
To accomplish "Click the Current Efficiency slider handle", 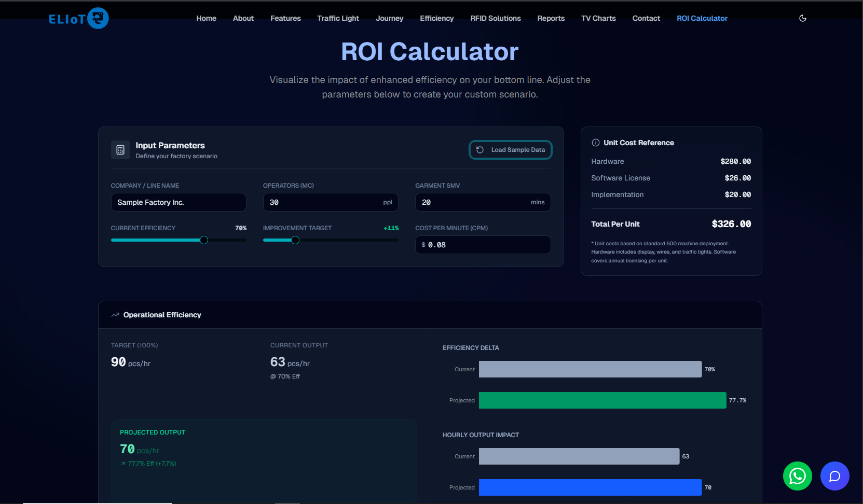I will pos(204,240).
